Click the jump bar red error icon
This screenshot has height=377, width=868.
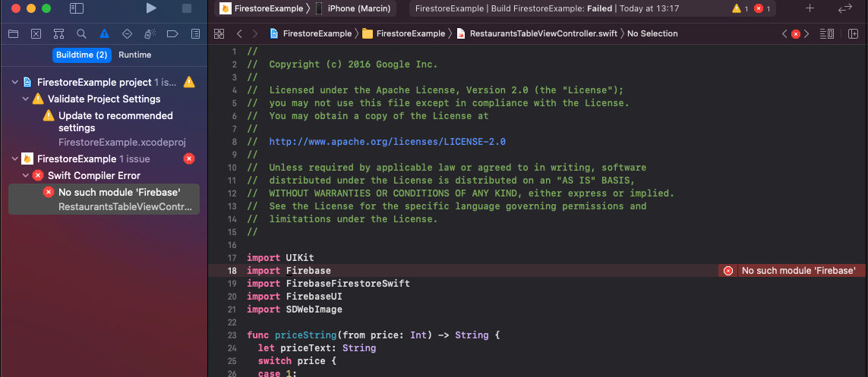[x=796, y=33]
